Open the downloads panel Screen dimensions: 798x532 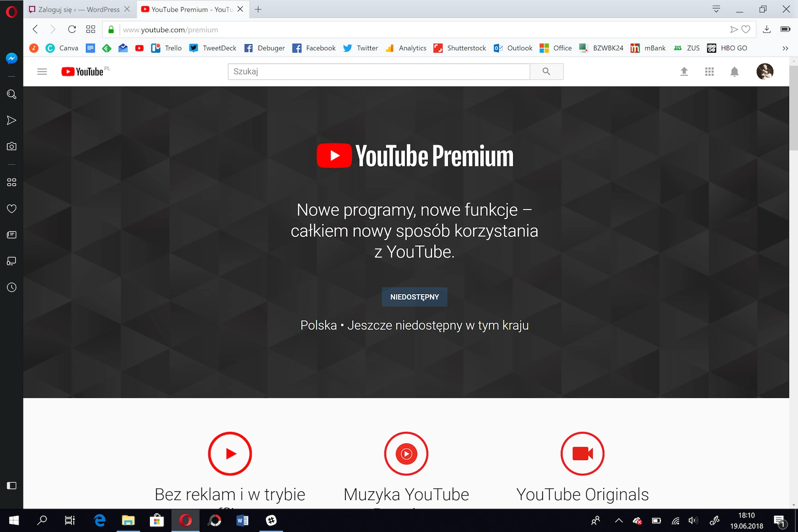pos(767,29)
